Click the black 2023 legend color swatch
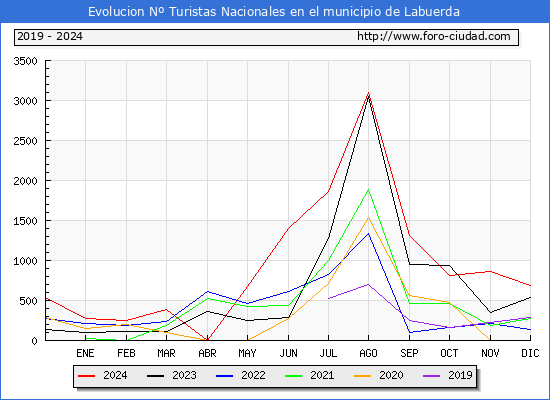550x400 pixels. (x=155, y=376)
